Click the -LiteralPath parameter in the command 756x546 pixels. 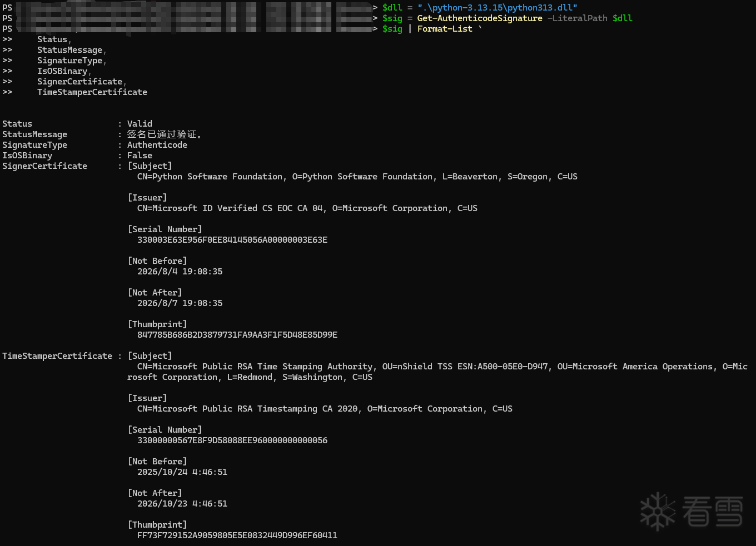(578, 18)
